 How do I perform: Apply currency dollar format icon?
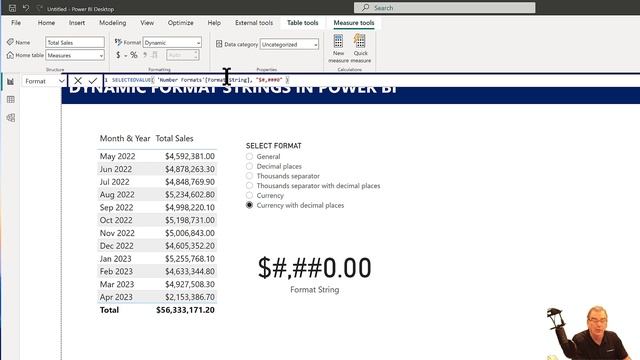click(x=118, y=55)
